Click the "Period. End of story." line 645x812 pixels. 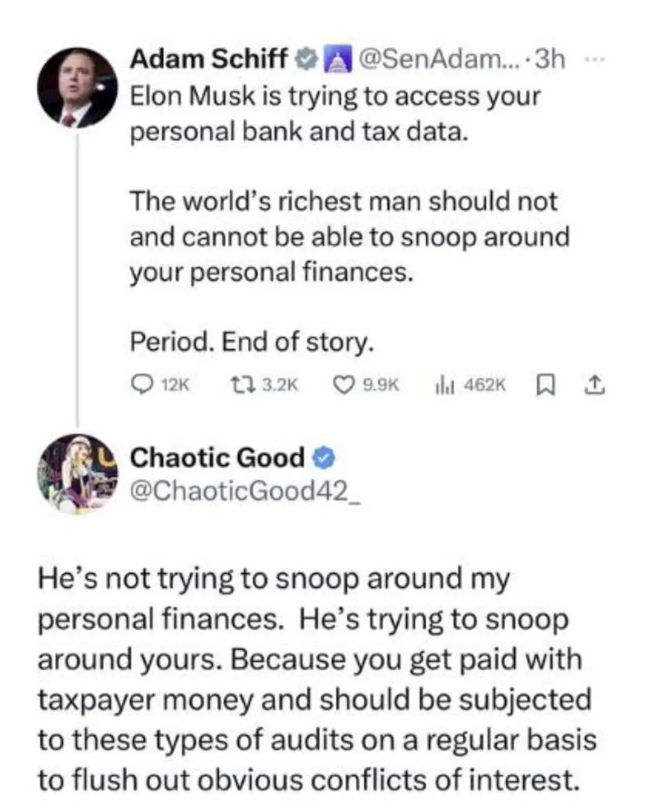[x=252, y=342]
